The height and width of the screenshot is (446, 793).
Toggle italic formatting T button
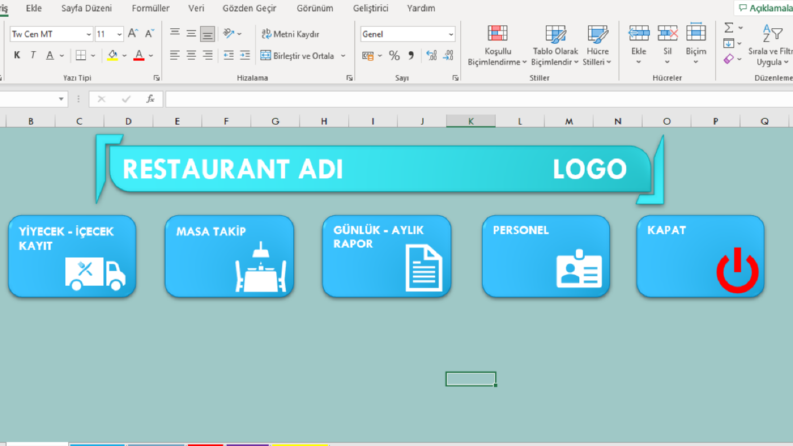(33, 55)
